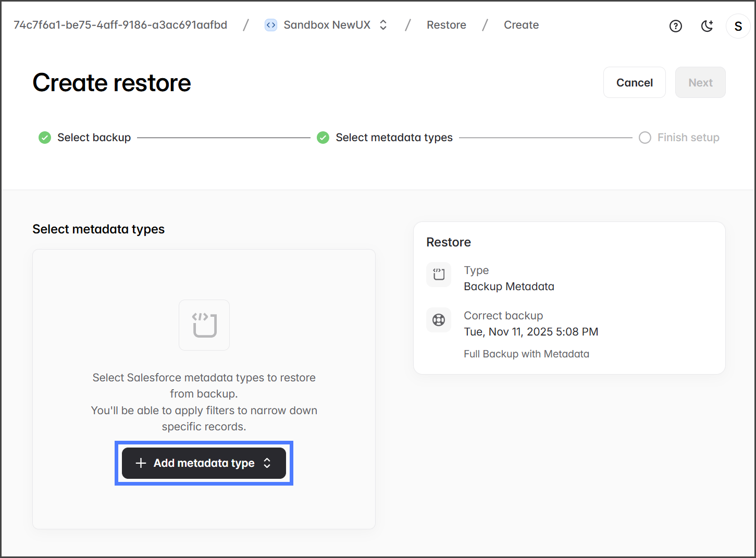Toggle dark mode moon icon
The image size is (756, 558).
pyautogui.click(x=707, y=26)
